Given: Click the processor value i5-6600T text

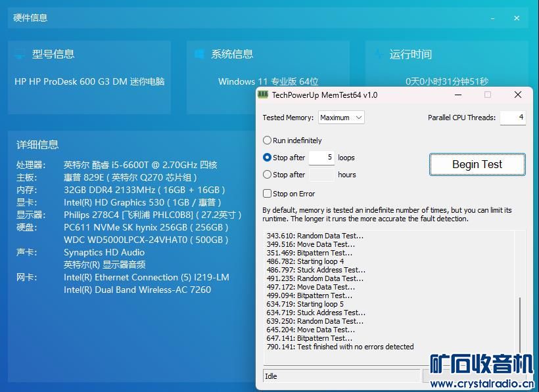Looking at the screenshot, I should (x=140, y=165).
